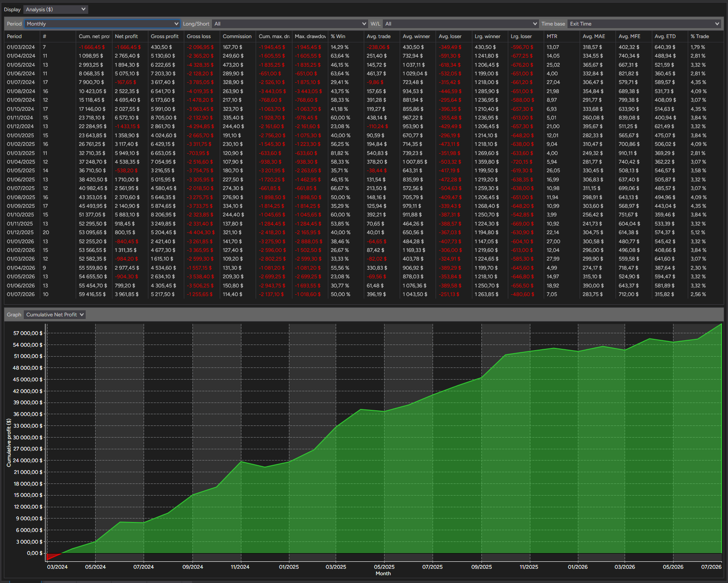Open the Time base Exit Time dropdown
728x583 pixels.
pos(644,24)
